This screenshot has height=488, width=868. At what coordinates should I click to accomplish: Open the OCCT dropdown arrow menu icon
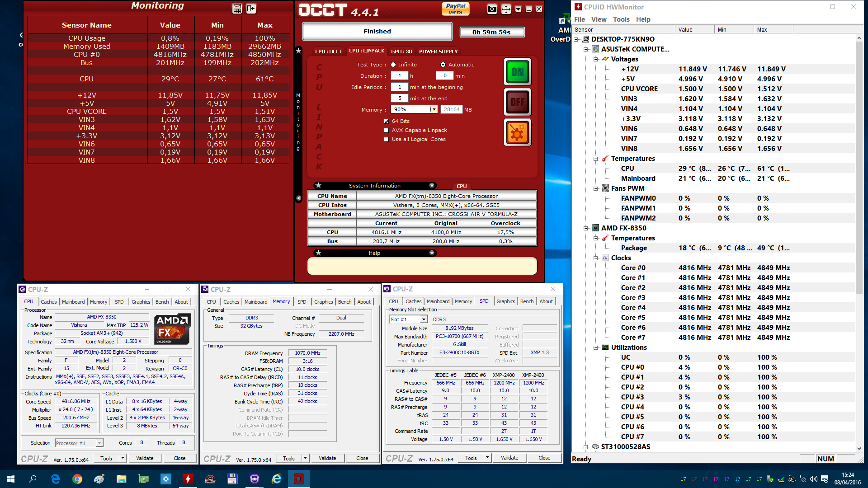point(518,9)
